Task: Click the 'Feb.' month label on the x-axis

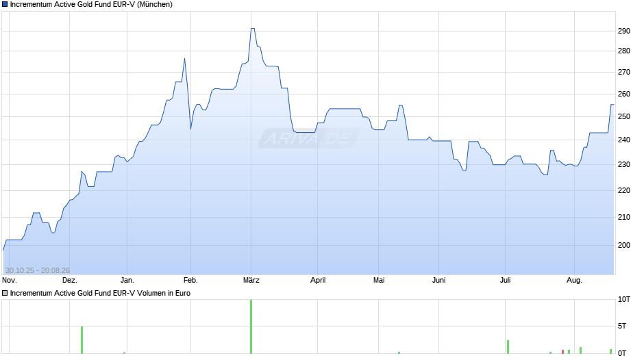Action: click(x=190, y=281)
